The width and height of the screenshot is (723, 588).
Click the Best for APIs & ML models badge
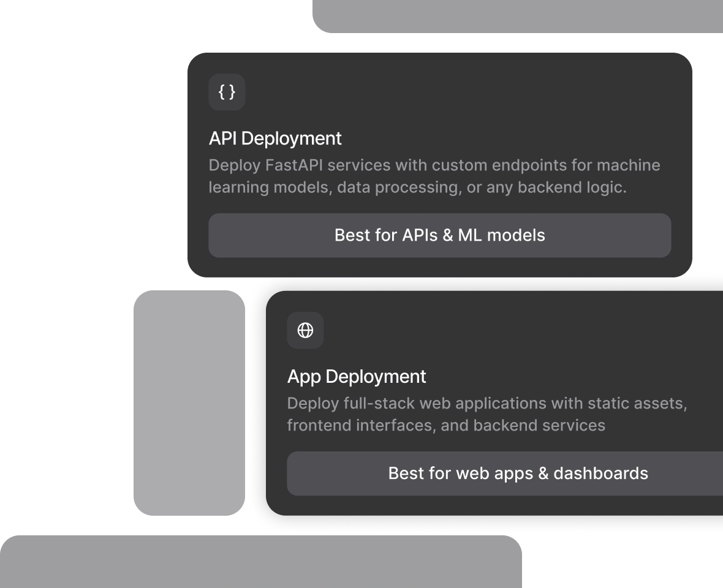coord(439,235)
